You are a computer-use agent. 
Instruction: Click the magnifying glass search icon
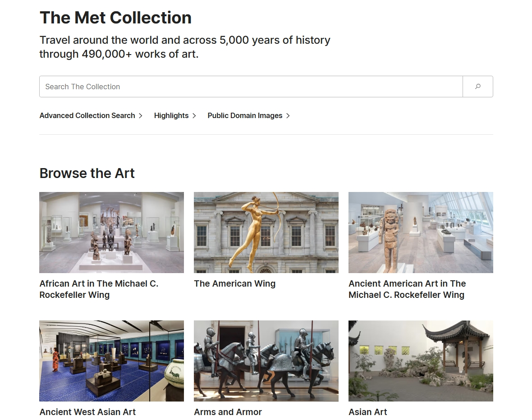point(477,87)
